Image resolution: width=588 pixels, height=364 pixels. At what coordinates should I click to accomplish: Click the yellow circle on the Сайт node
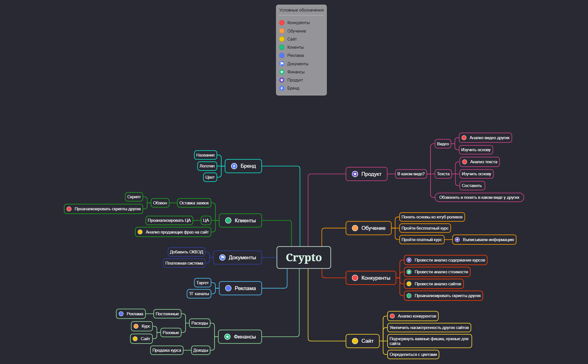[355, 341]
